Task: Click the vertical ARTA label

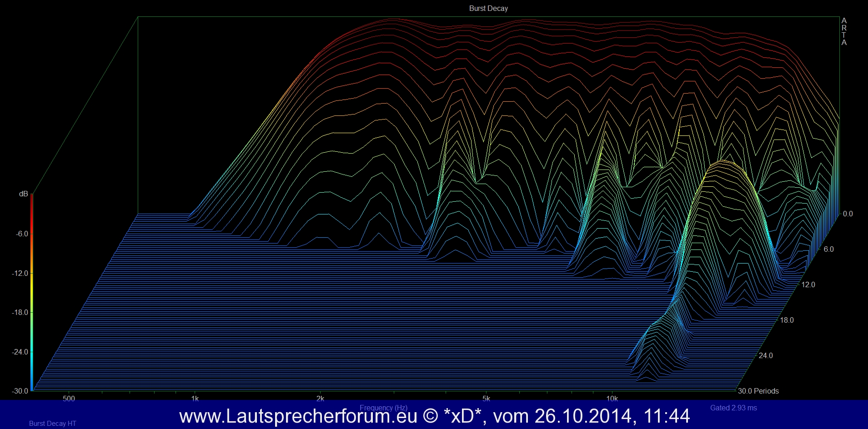Action: [x=844, y=31]
